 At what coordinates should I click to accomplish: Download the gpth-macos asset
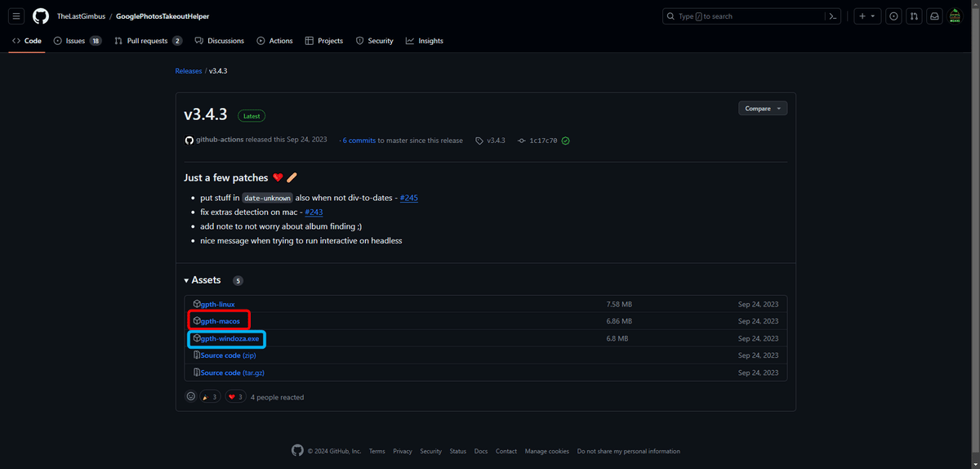pyautogui.click(x=220, y=321)
